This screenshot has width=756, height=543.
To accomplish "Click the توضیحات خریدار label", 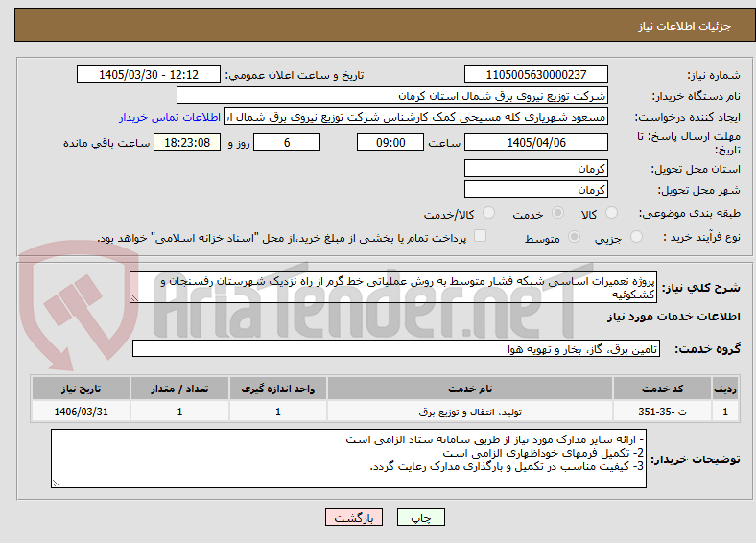I will point(696,460).
